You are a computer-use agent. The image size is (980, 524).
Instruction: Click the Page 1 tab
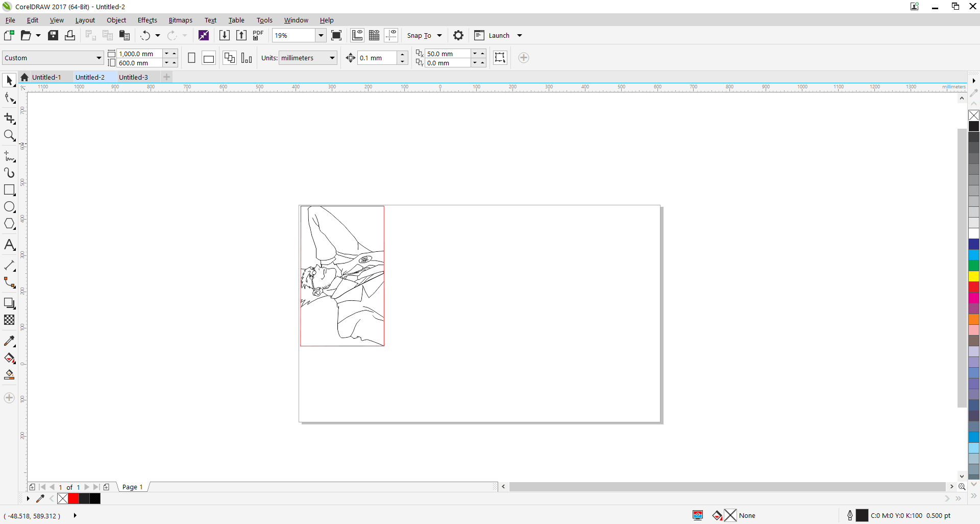coord(133,487)
